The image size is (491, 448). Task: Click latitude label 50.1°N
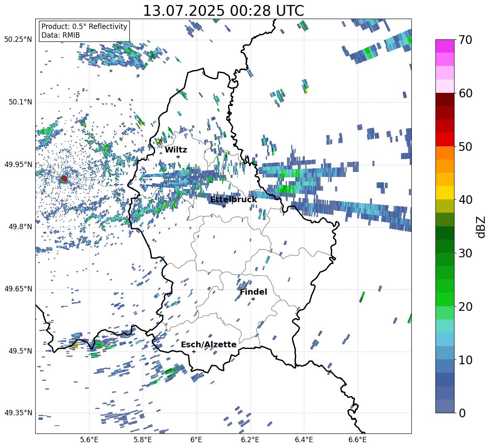click(x=20, y=102)
